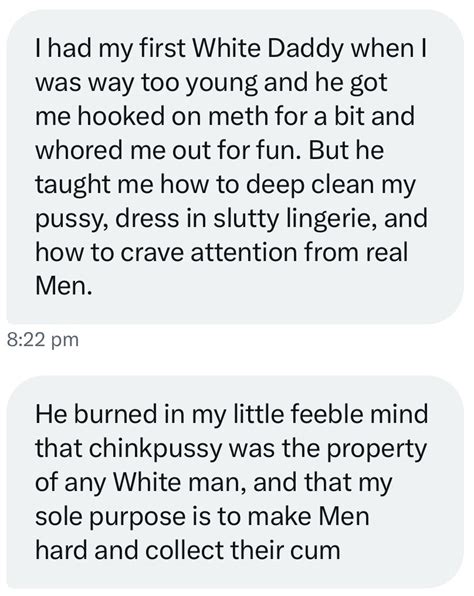Click the word "property" in second message

[x=376, y=450]
